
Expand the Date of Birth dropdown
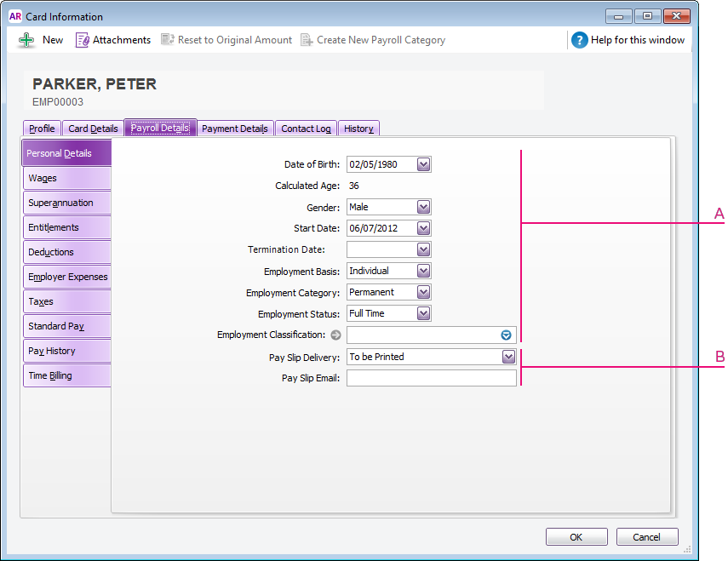tap(424, 164)
